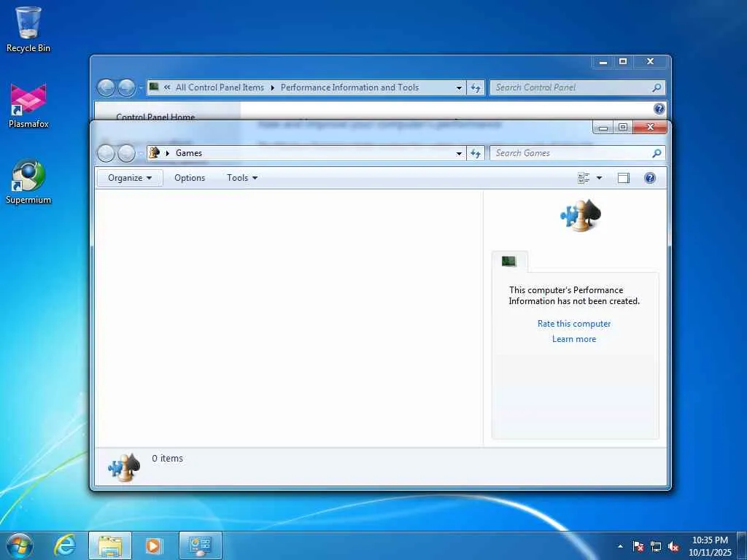
Task: Refresh the Games window address bar
Action: pyautogui.click(x=476, y=153)
